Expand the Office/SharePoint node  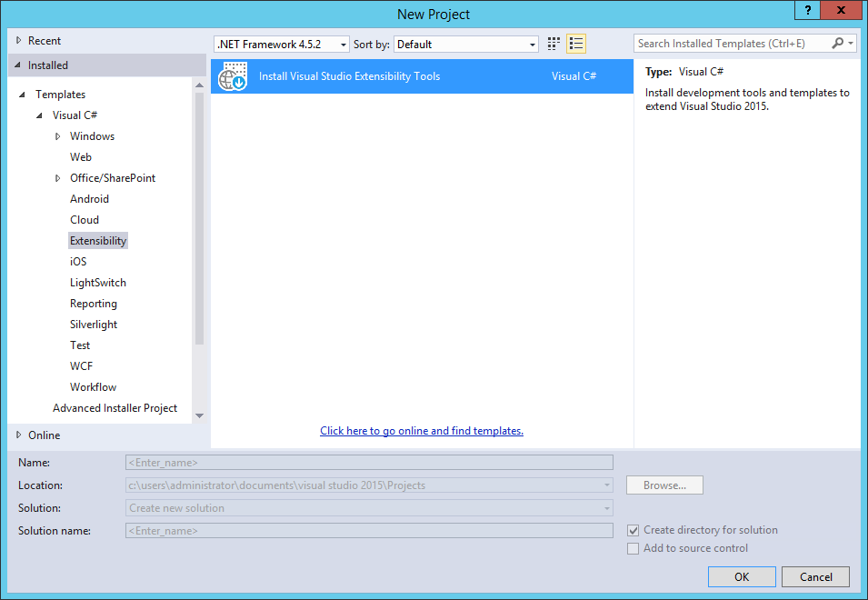coord(57,177)
